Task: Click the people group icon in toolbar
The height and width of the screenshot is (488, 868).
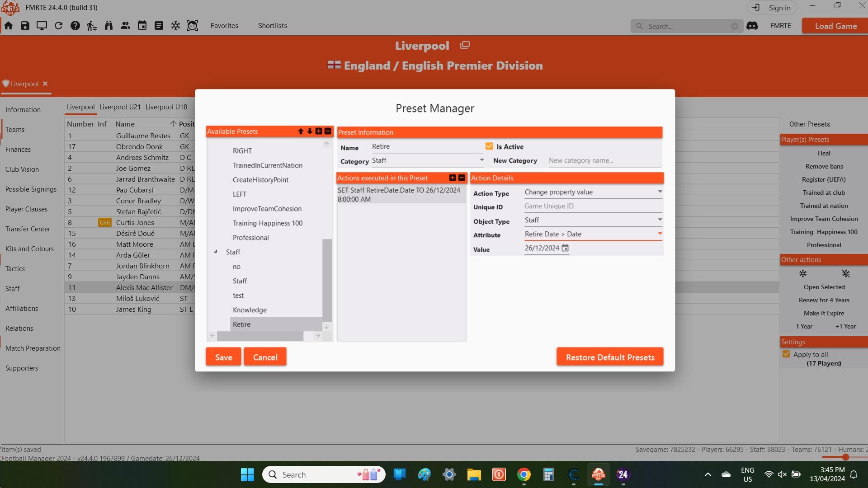Action: pos(125,26)
